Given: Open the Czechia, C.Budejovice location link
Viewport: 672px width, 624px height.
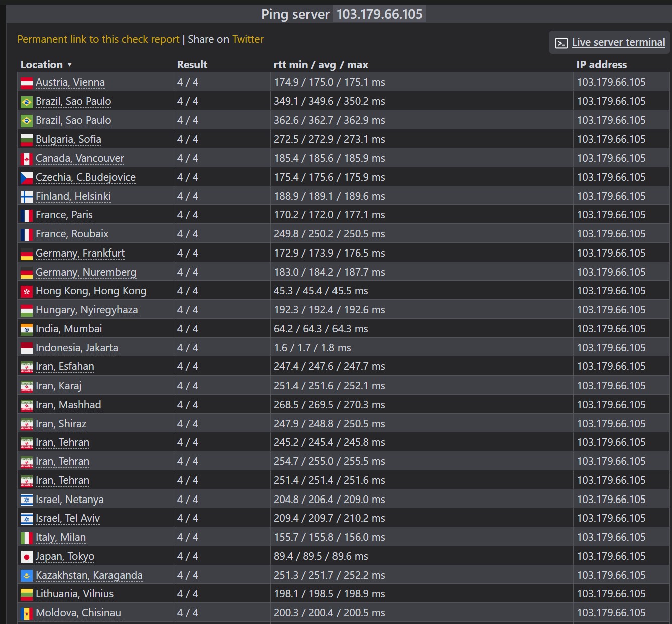Looking at the screenshot, I should 85,177.
